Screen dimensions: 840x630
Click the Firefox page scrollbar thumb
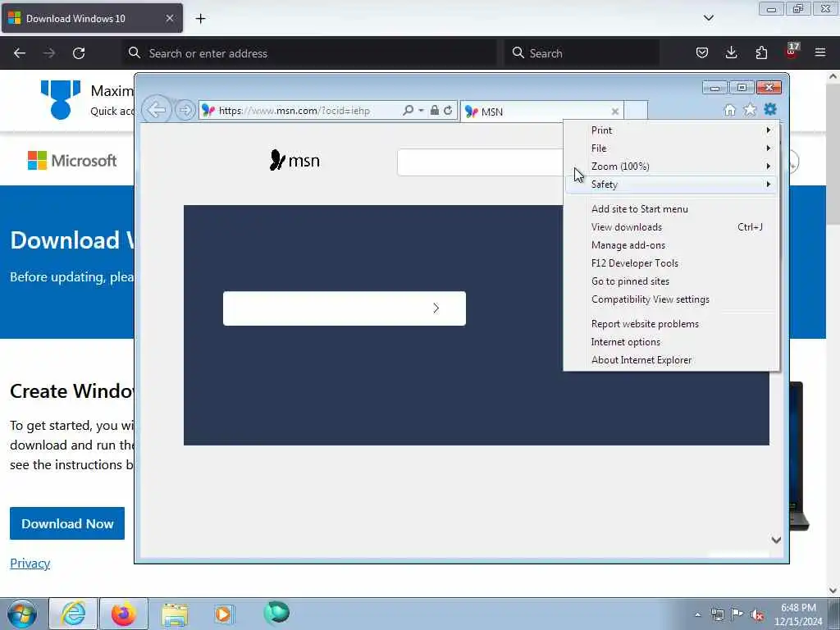[833, 155]
